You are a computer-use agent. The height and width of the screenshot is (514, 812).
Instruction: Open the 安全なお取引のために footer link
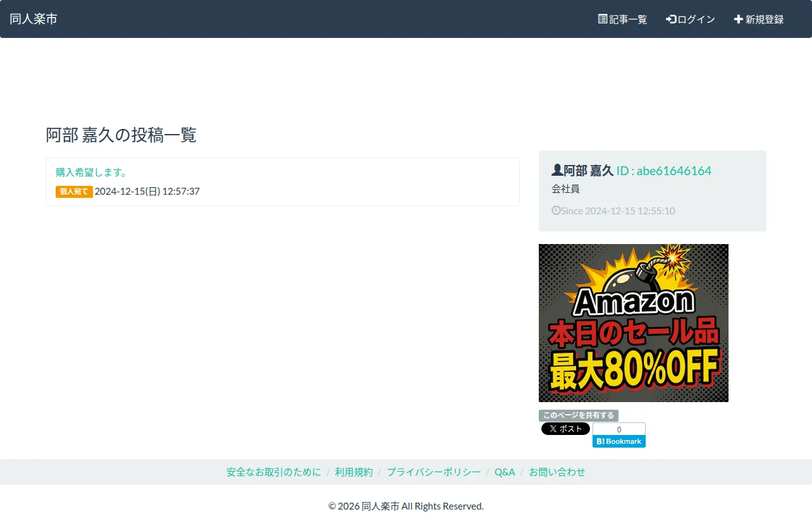tap(274, 472)
